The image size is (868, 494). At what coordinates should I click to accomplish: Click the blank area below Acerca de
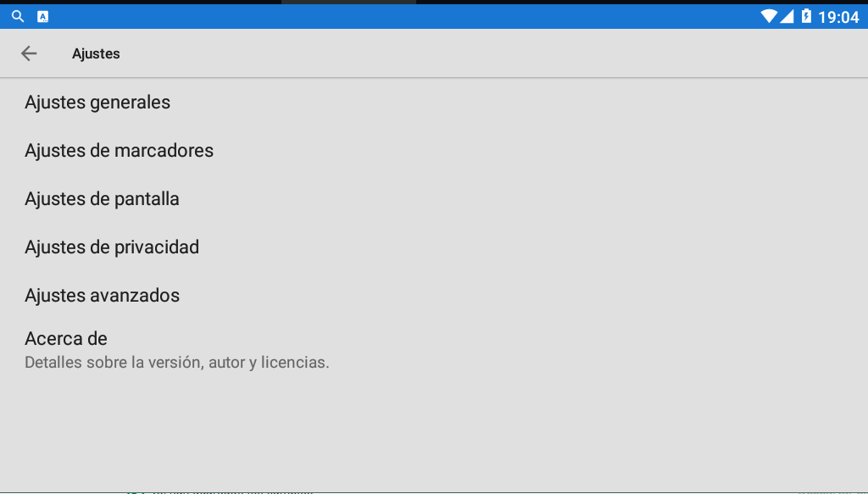coord(434,432)
